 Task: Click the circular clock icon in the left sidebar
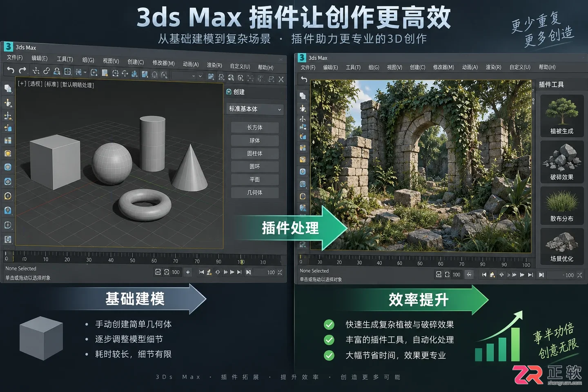point(8,196)
